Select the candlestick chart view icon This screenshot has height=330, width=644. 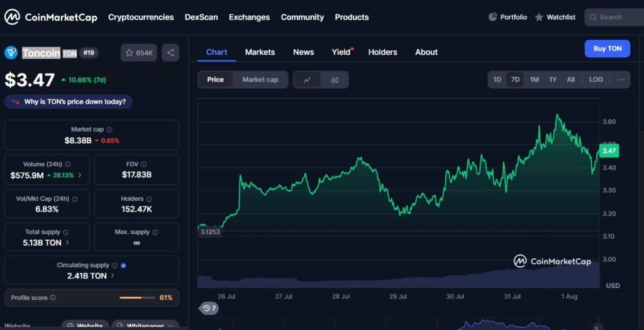(335, 80)
